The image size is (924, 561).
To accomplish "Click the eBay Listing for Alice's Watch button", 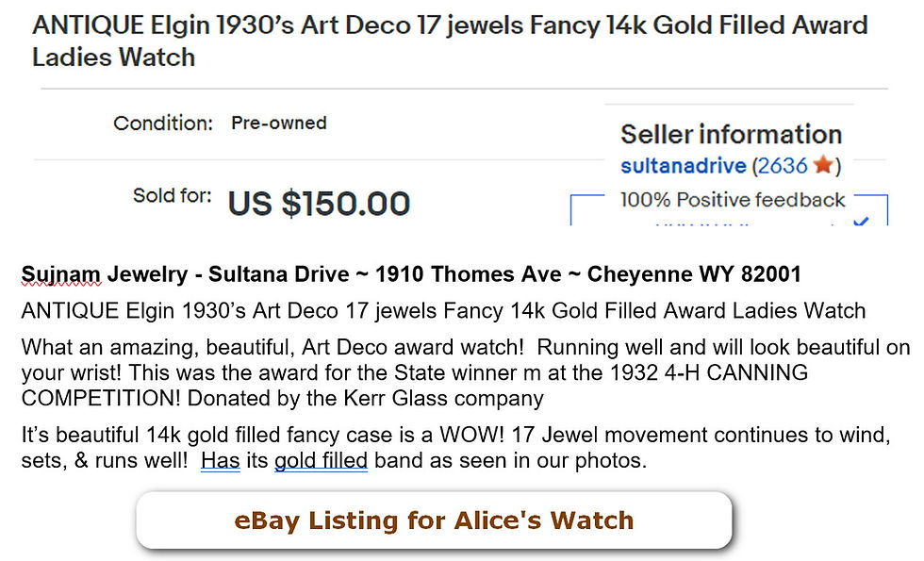I will [435, 520].
